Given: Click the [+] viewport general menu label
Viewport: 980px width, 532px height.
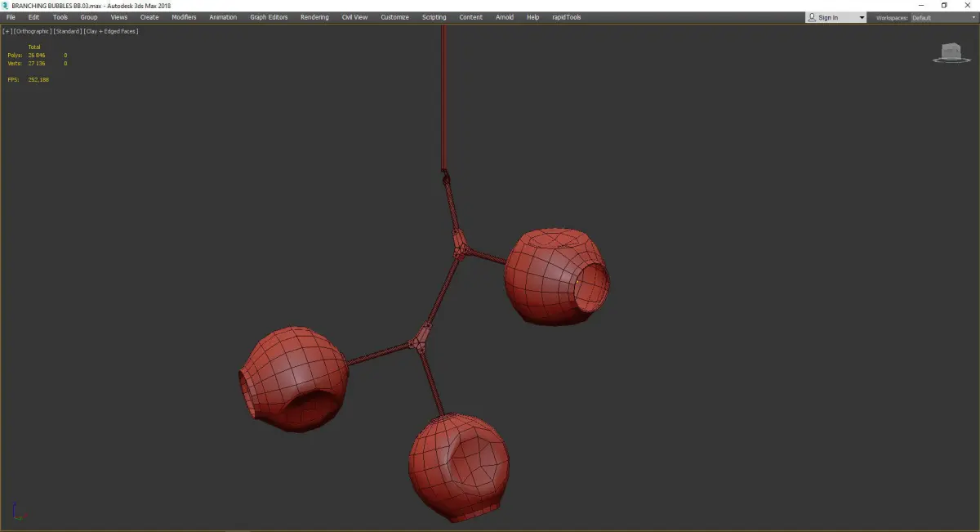Looking at the screenshot, I should tap(7, 31).
